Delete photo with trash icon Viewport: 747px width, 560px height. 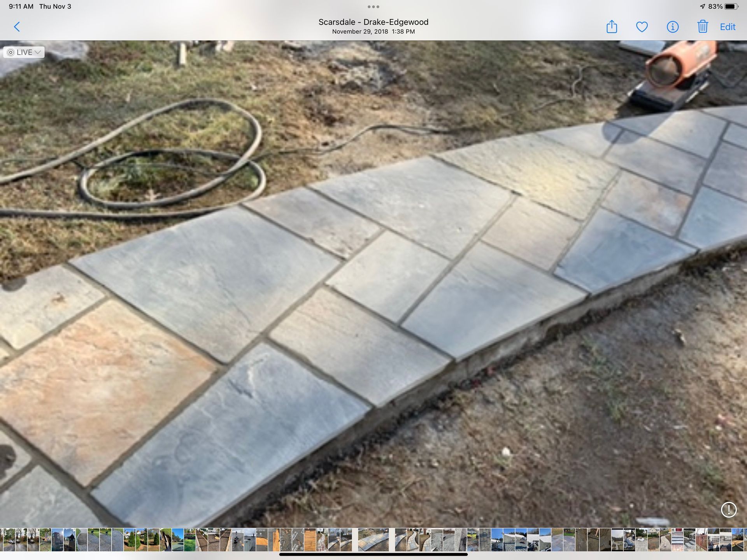point(703,27)
